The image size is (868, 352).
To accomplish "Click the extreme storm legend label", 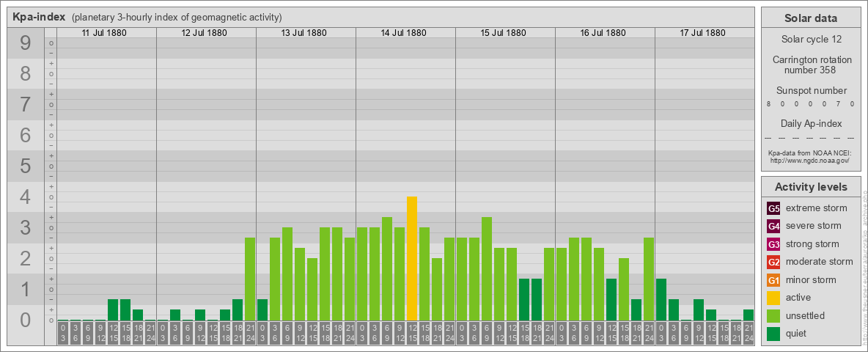I will (817, 208).
